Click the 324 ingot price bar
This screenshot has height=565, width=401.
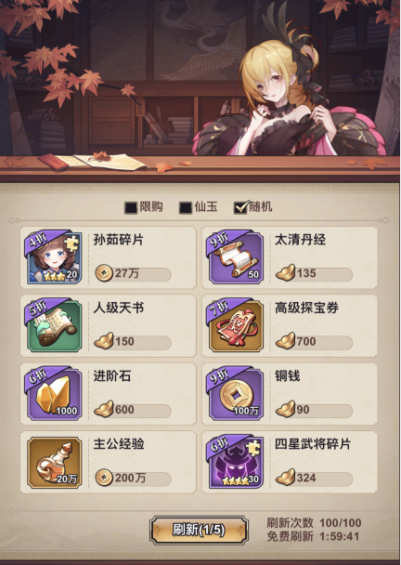click(x=314, y=478)
